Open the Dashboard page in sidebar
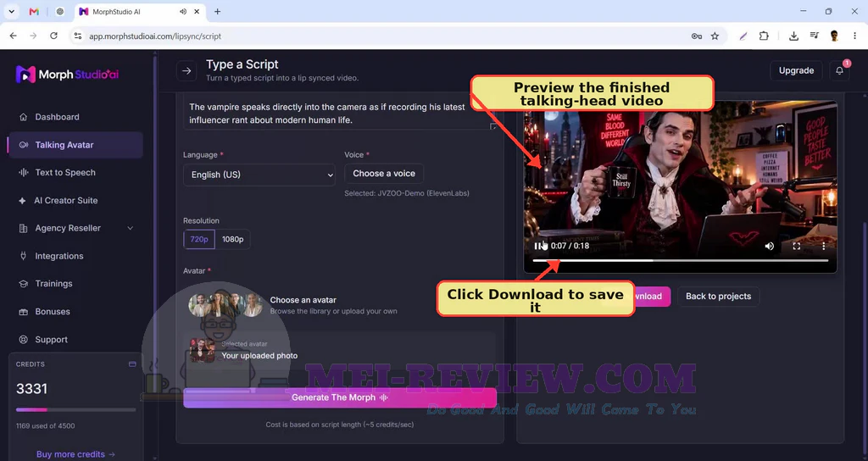 57,117
